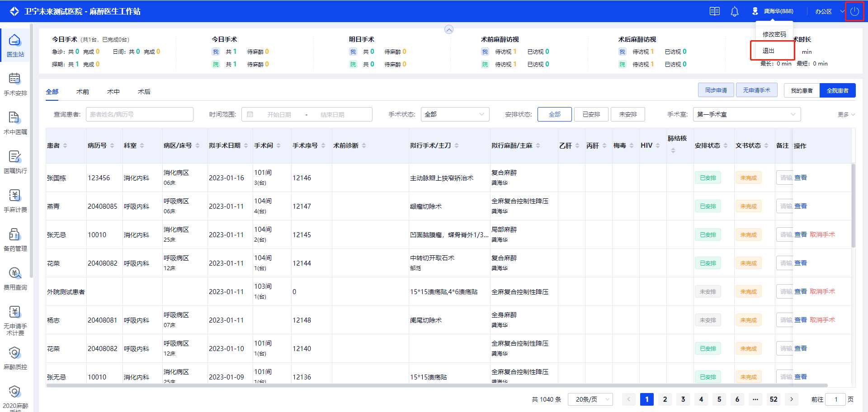This screenshot has height=412, width=868.
Task: Click the 无申请手术 button
Action: (756, 90)
